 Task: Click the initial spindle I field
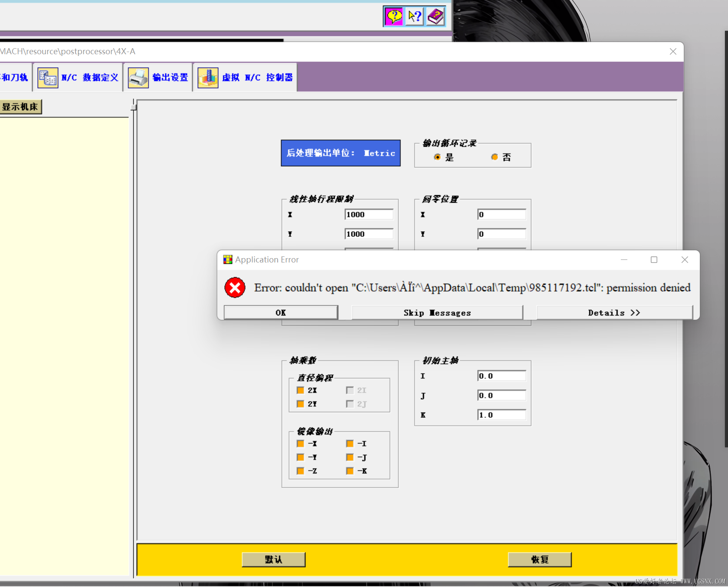502,376
